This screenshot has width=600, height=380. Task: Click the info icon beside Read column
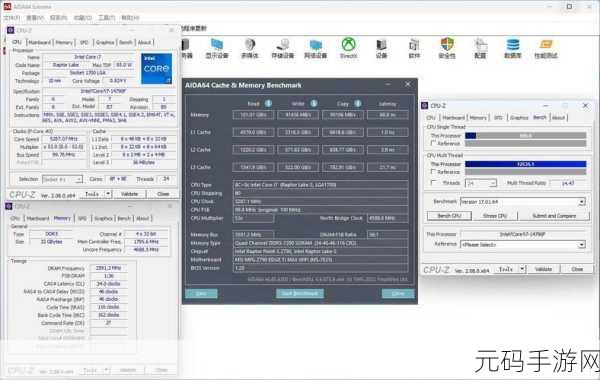[x=269, y=103]
